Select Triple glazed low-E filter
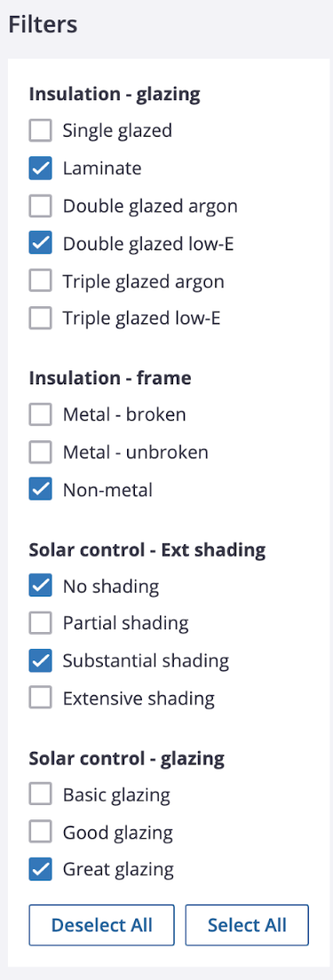 pos(41,320)
